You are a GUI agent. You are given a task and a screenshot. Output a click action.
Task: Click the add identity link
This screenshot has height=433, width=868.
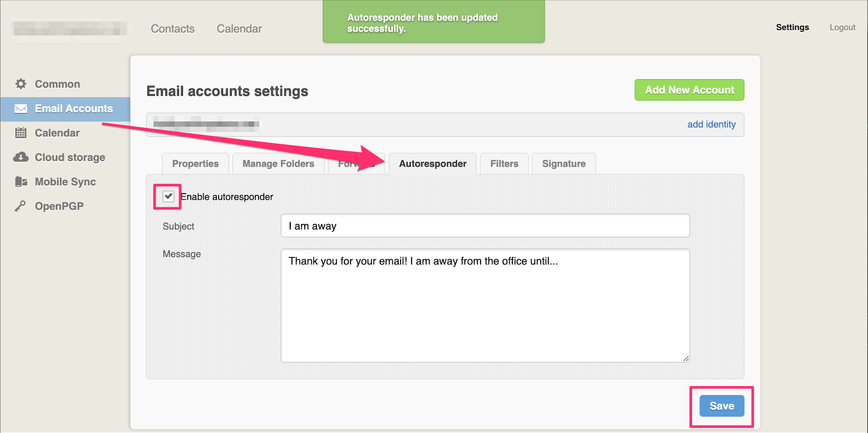tap(711, 125)
